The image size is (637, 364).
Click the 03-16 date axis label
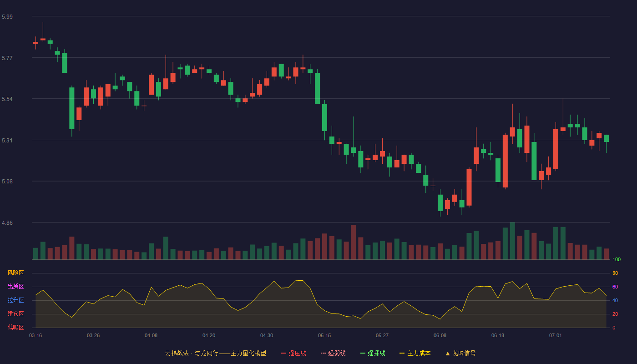click(x=35, y=335)
